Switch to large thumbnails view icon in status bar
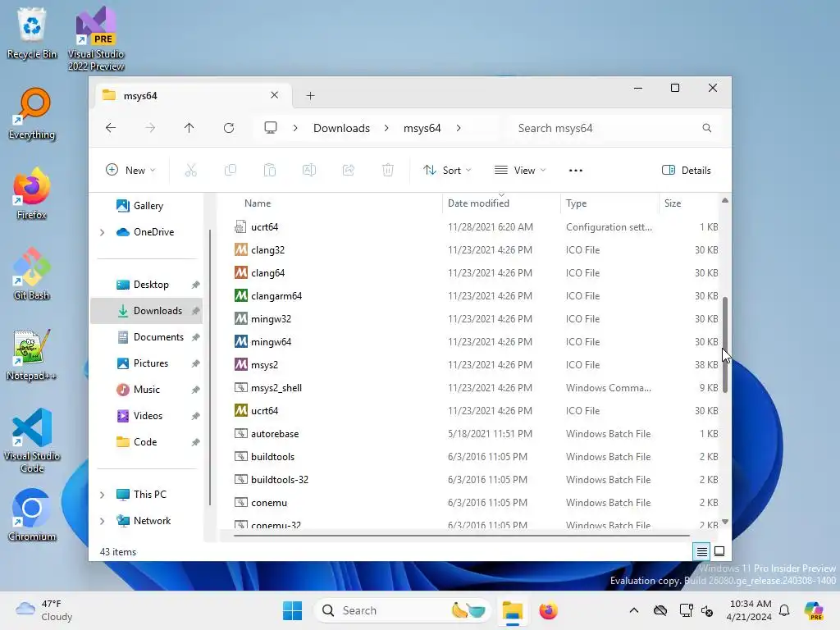Viewport: 840px width, 630px height. click(719, 551)
